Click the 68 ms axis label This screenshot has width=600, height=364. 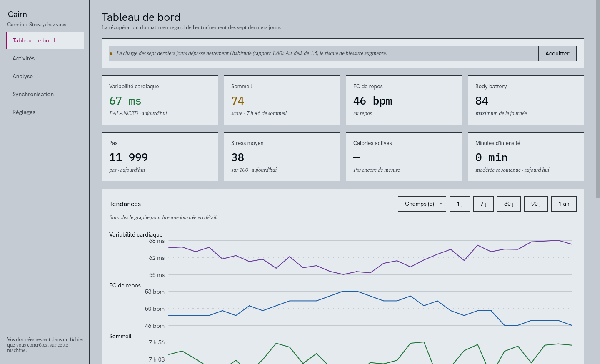(157, 241)
